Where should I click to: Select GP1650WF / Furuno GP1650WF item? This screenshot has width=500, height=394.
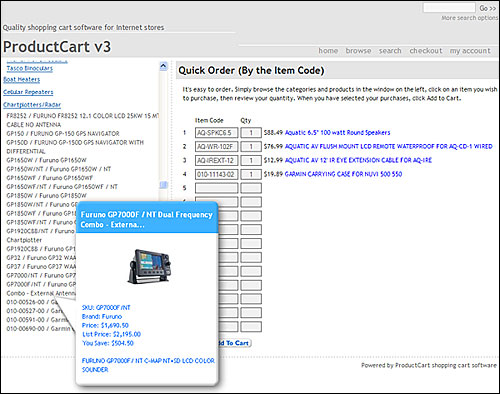coord(50,178)
